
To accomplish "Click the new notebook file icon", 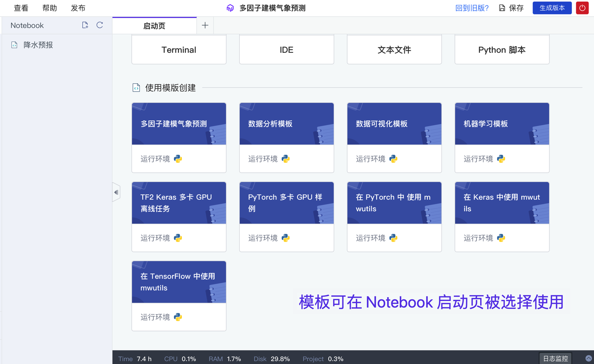I will pos(85,25).
